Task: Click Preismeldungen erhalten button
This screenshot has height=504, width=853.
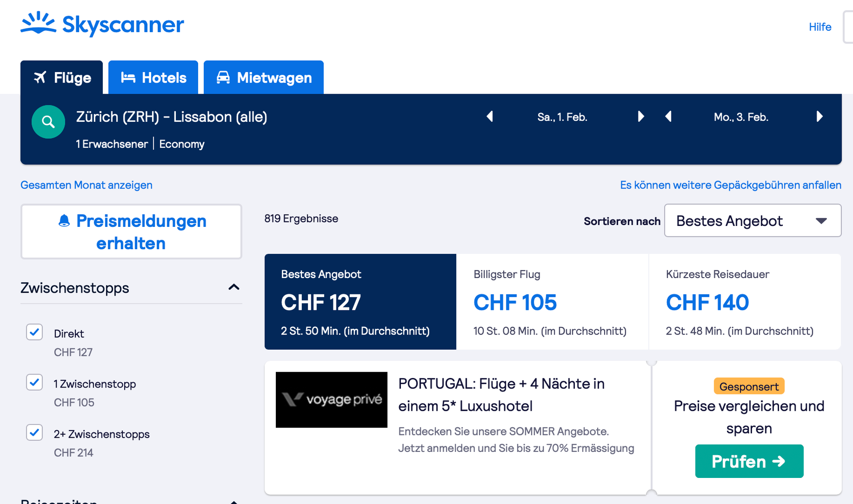Action: click(x=131, y=232)
